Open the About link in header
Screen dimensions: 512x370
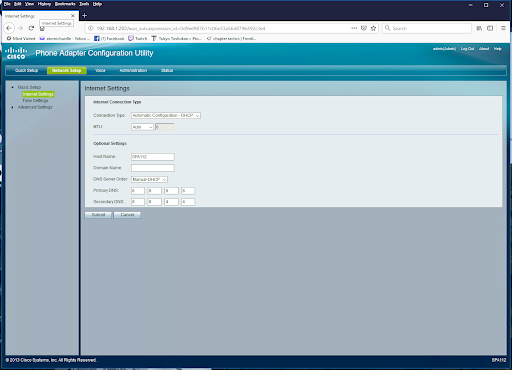(484, 49)
